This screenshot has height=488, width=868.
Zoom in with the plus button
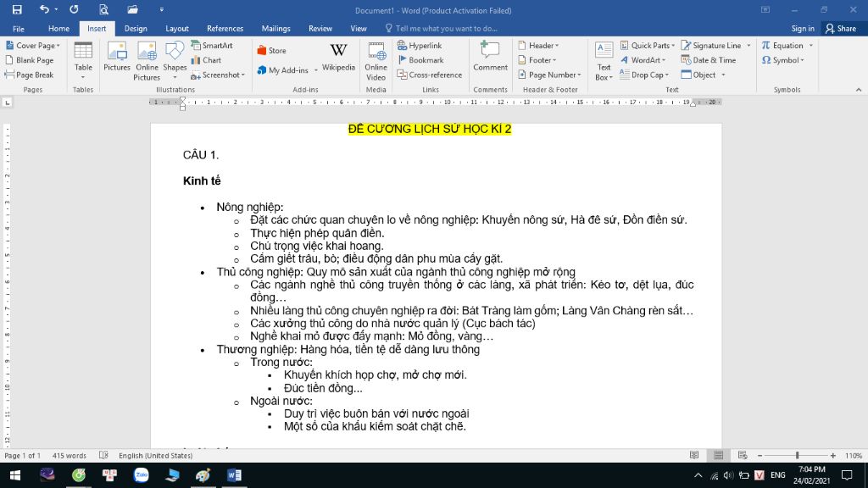point(833,455)
